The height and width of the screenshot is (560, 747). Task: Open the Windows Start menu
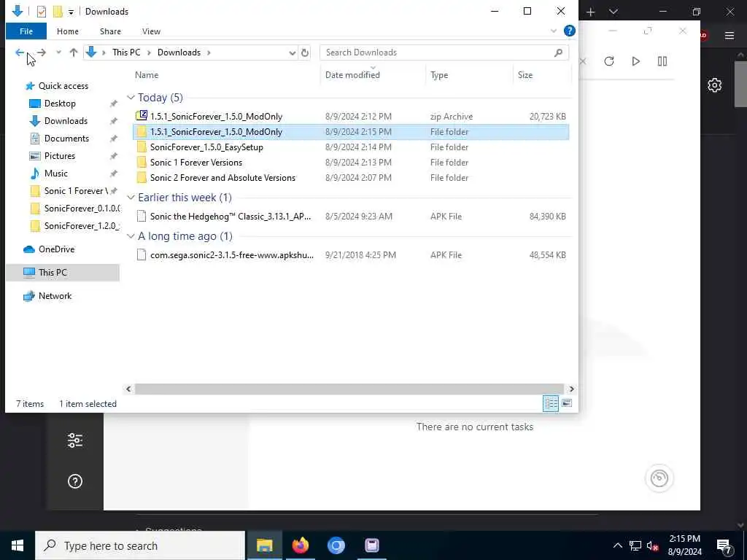pos(18,545)
